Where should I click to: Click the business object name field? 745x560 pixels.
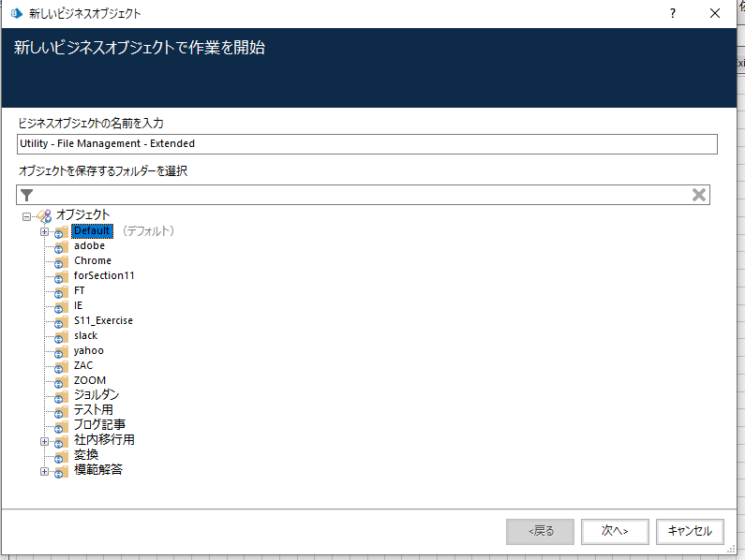367,144
